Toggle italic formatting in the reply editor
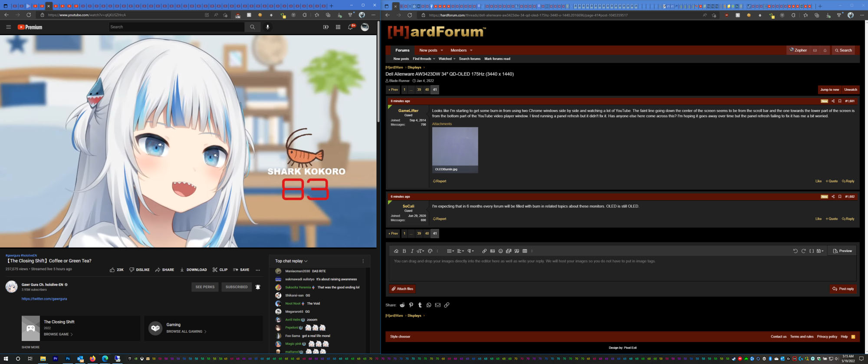The image size is (868, 364). click(x=412, y=251)
